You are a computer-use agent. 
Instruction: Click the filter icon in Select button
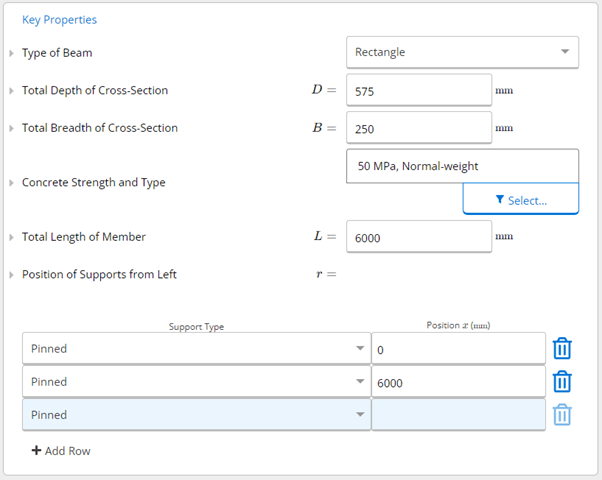[x=499, y=199]
